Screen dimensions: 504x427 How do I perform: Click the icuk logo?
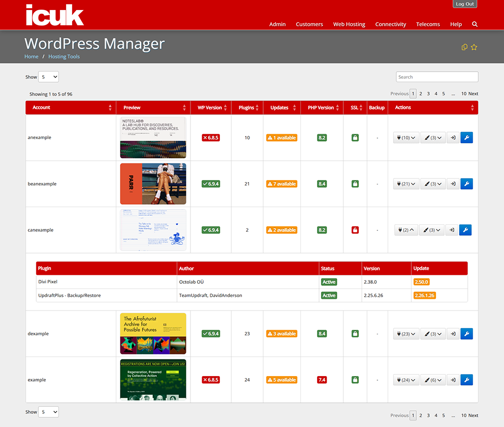54,15
